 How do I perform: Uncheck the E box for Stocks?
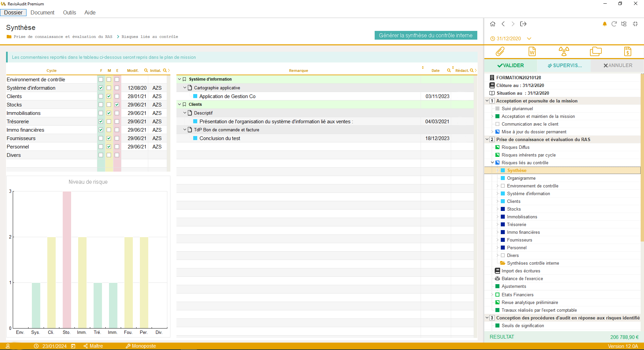[117, 105]
